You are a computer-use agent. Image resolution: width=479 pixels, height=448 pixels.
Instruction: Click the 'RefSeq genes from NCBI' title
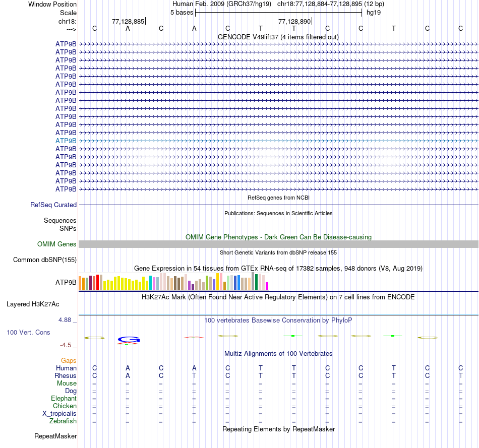pyautogui.click(x=278, y=198)
